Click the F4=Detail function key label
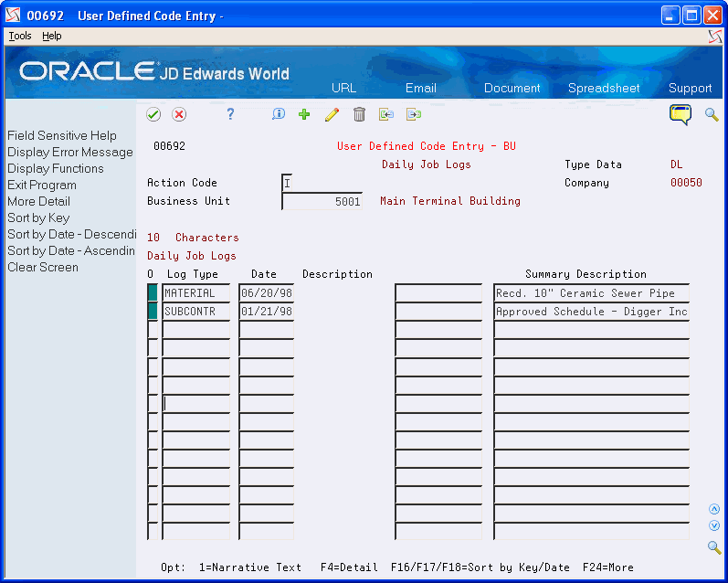This screenshot has height=583, width=728. coord(349,567)
